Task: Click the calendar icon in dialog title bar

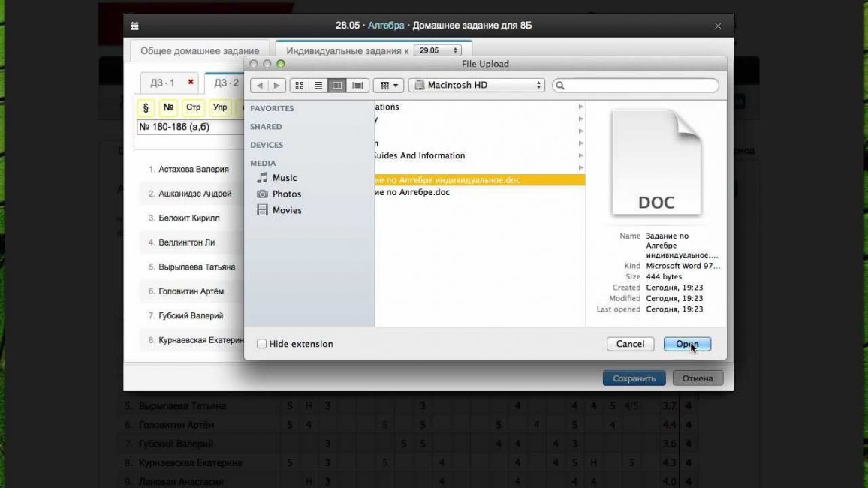Action: [134, 26]
